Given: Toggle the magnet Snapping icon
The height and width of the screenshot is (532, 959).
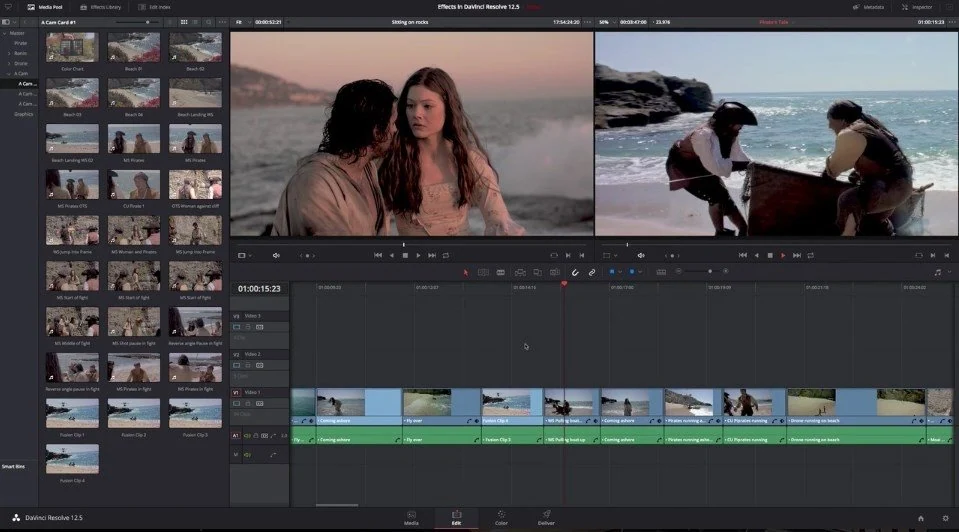Looking at the screenshot, I should 575,272.
